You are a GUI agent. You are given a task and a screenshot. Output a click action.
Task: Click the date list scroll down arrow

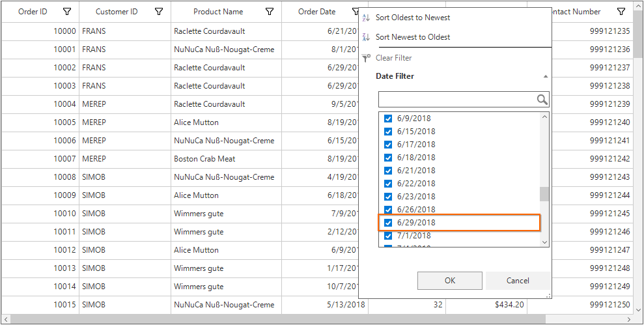(x=544, y=242)
